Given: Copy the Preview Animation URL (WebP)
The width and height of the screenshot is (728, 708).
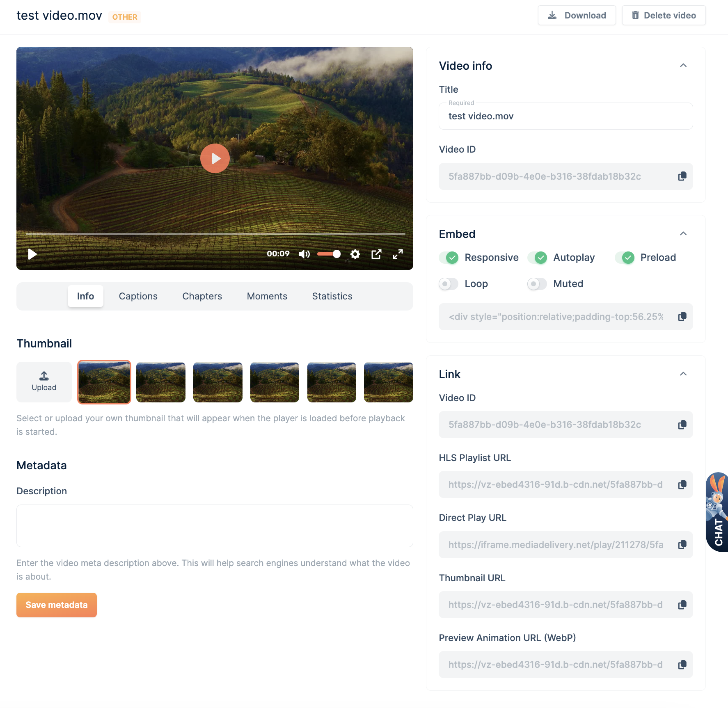Looking at the screenshot, I should point(682,665).
